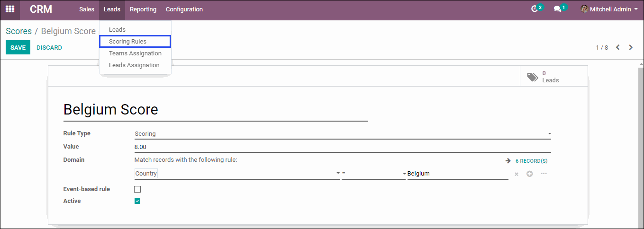The image size is (644, 229).
Task: Open the equals operator dropdown
Action: (x=373, y=174)
